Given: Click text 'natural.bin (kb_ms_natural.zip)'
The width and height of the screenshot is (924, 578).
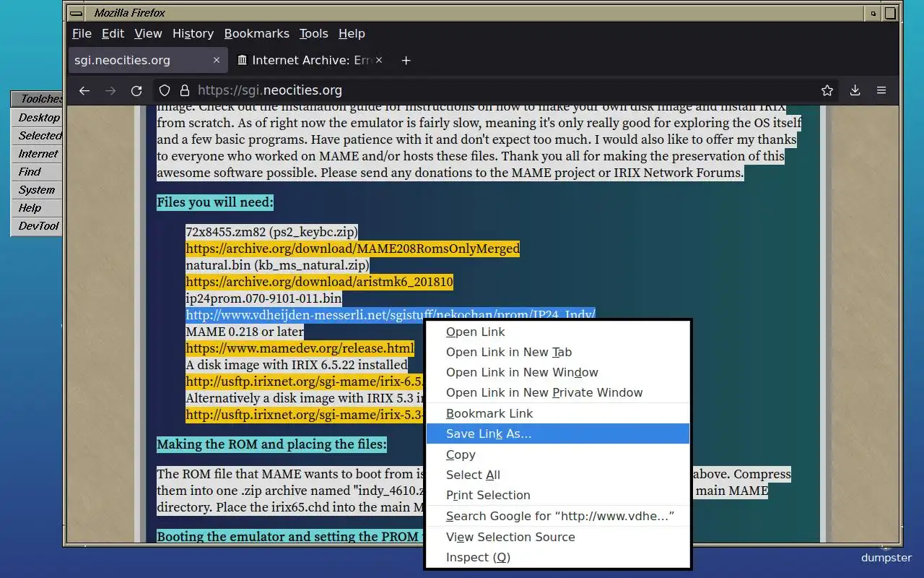Looking at the screenshot, I should 277,265.
